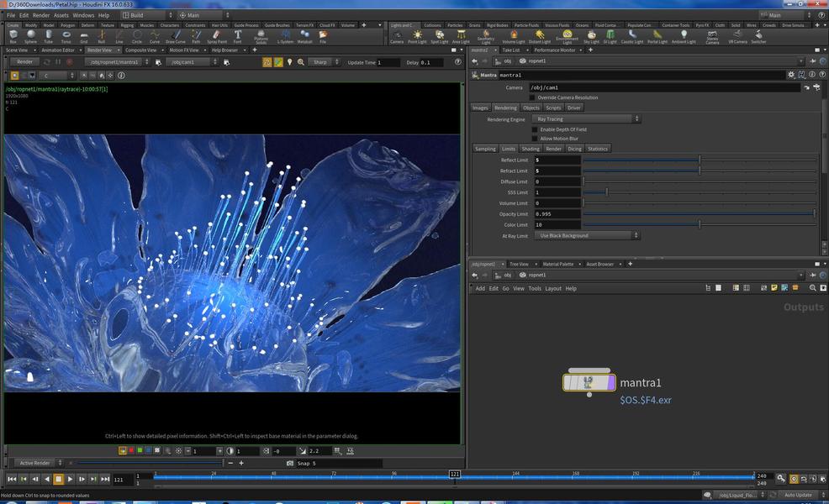
Task: Select the Grid shelf tool
Action: pyautogui.click(x=83, y=36)
